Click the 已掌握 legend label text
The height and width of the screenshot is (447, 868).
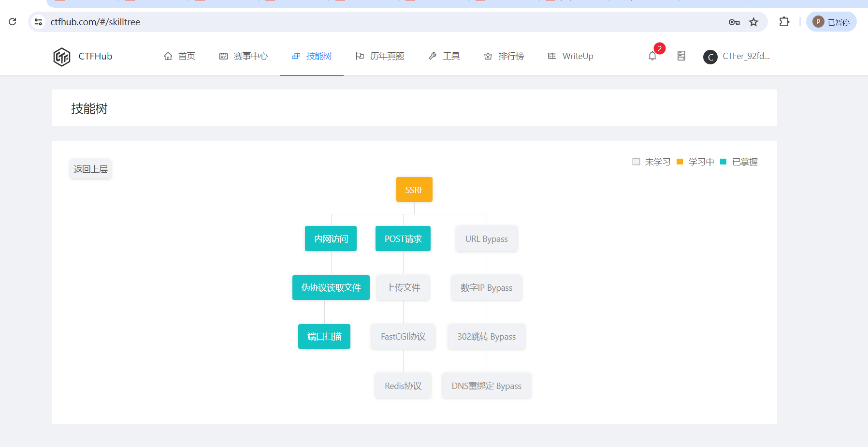click(x=745, y=162)
